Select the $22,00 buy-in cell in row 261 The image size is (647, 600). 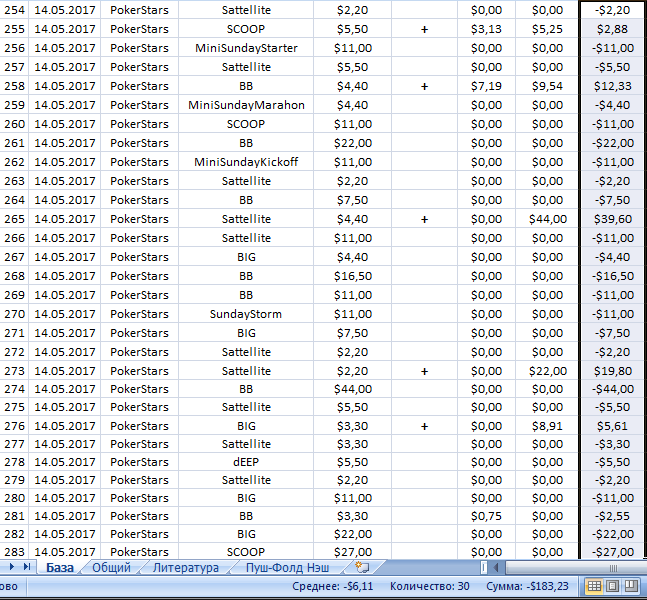pos(352,143)
